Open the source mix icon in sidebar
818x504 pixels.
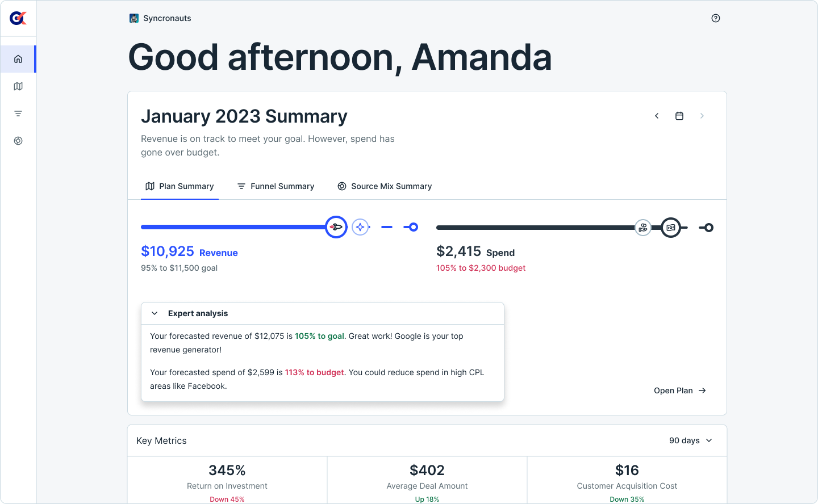coord(18,141)
